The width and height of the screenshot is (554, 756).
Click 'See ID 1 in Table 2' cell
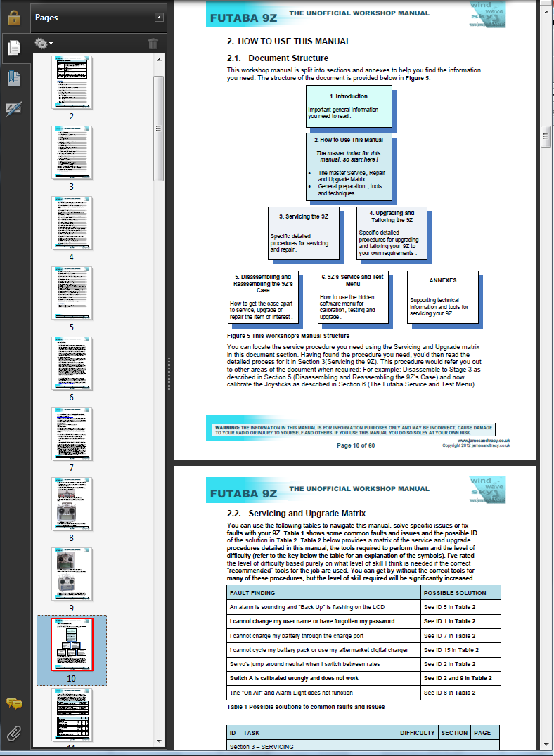pos(461,622)
